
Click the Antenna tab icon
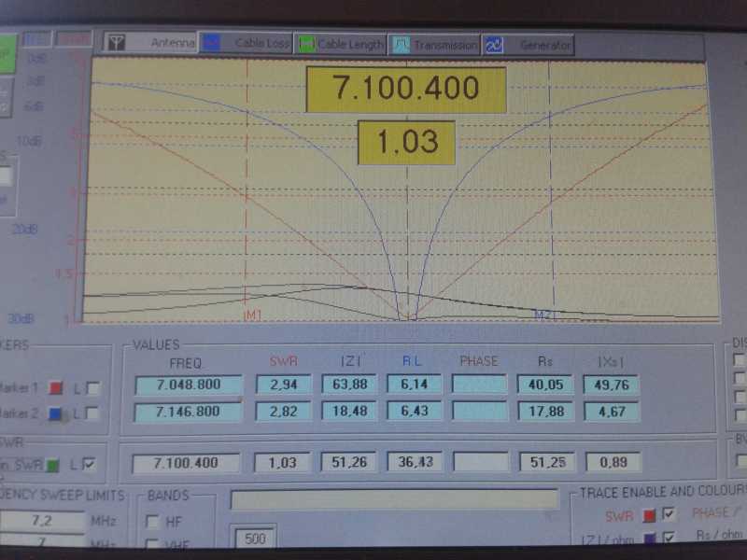pyautogui.click(x=116, y=43)
